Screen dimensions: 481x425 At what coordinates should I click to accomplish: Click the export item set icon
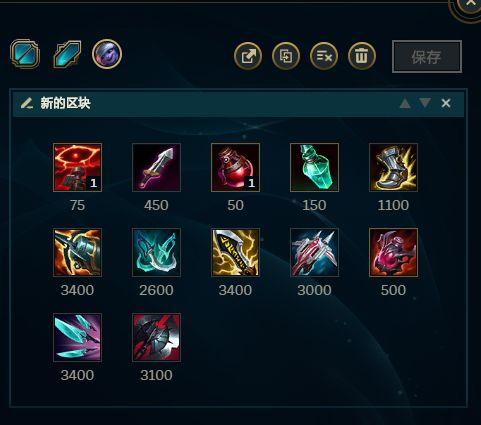(248, 56)
